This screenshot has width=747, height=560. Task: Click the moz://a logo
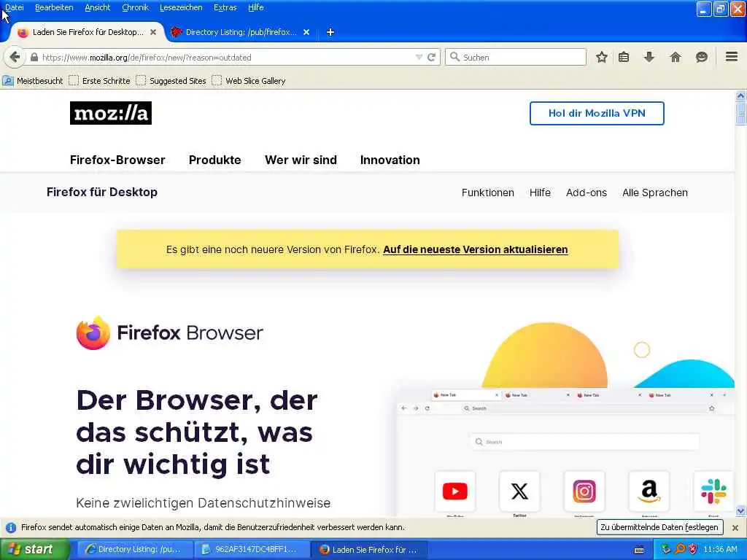tap(111, 113)
